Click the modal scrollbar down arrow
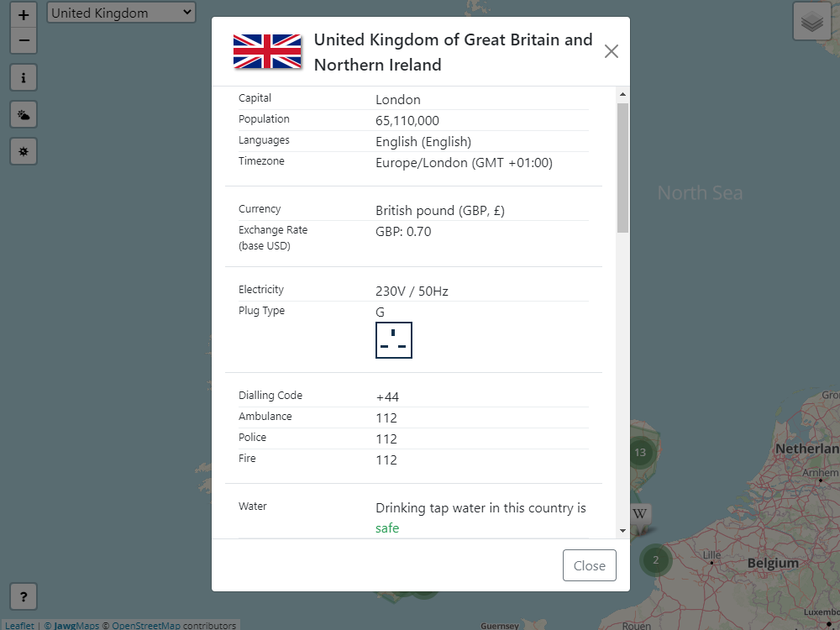 622,531
